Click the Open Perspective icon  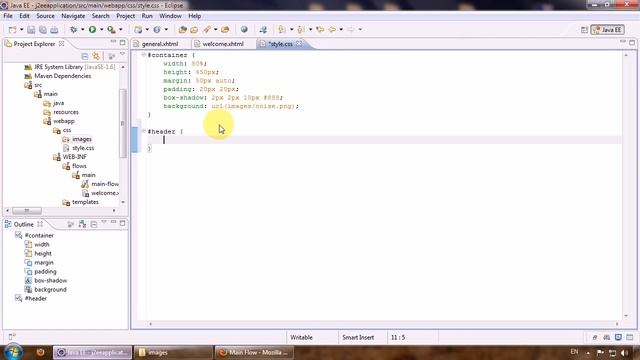coord(584,30)
